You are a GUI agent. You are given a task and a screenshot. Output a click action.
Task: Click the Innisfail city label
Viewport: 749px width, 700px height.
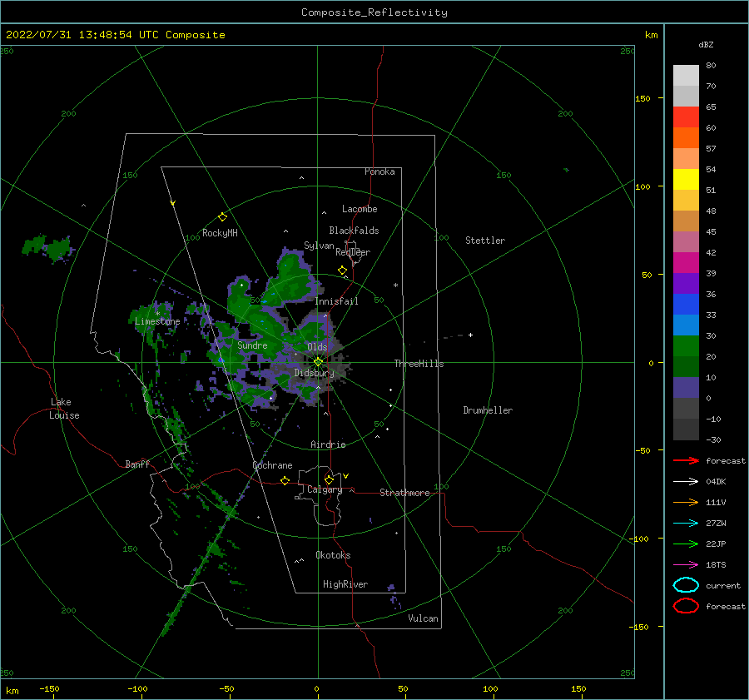coord(336,301)
